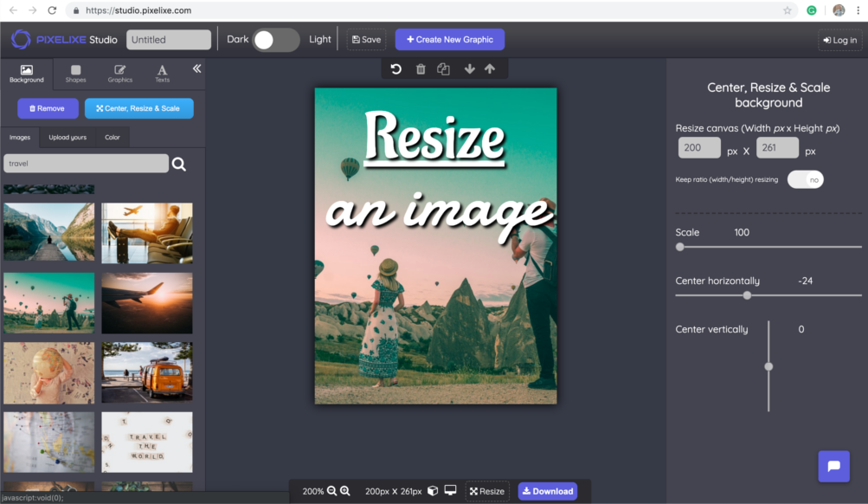The width and height of the screenshot is (868, 504).
Task: Collapse the left panel with double chevron
Action: tap(196, 68)
